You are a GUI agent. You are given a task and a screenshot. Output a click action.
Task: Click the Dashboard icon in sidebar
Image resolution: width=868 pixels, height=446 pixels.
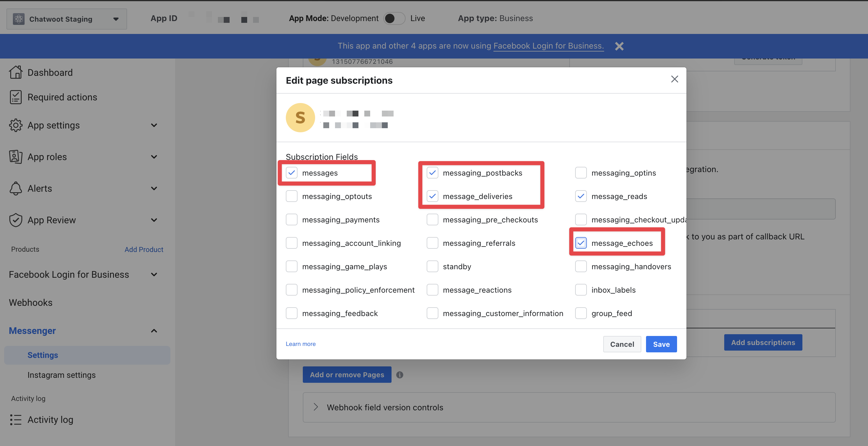click(x=15, y=73)
